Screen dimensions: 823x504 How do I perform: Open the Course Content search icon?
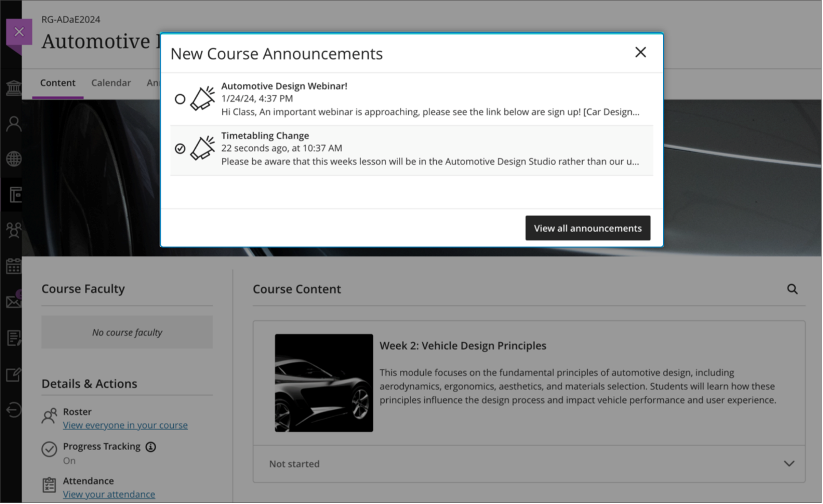[793, 289]
